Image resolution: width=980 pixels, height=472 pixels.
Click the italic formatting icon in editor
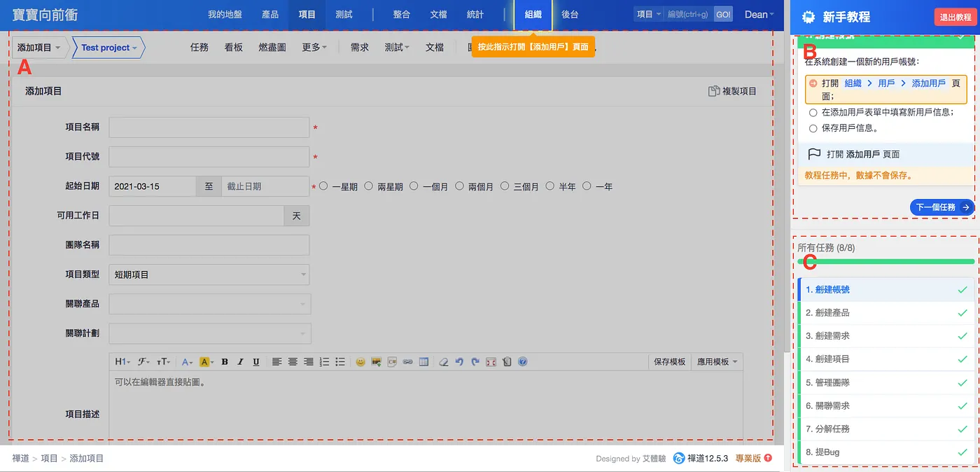240,362
